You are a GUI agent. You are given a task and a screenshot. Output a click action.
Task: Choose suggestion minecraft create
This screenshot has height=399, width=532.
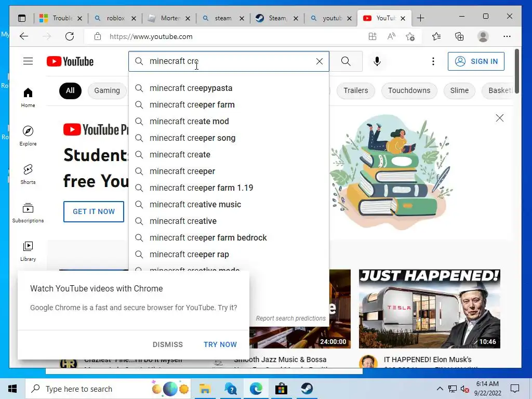[x=229, y=155]
